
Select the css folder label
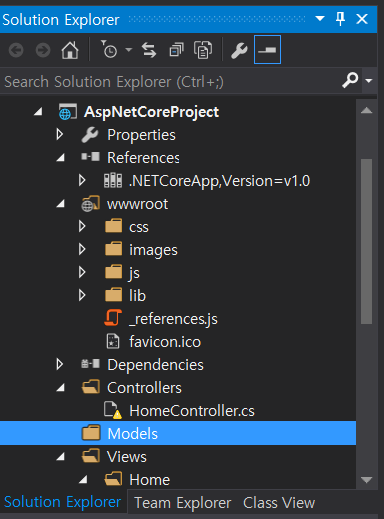[139, 228]
